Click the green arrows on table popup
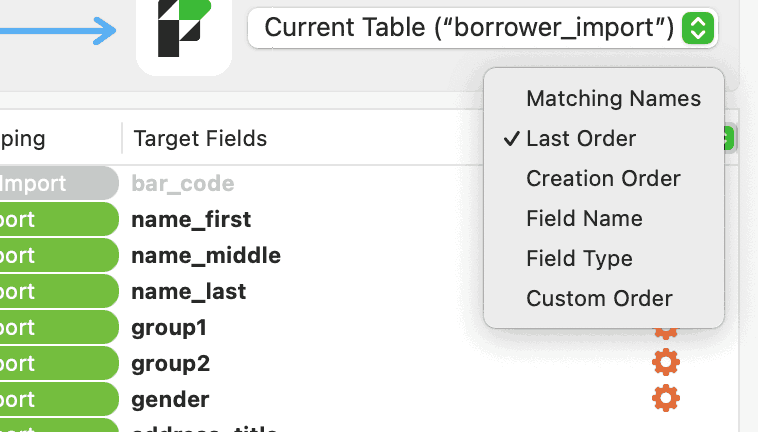The width and height of the screenshot is (758, 432). click(697, 28)
